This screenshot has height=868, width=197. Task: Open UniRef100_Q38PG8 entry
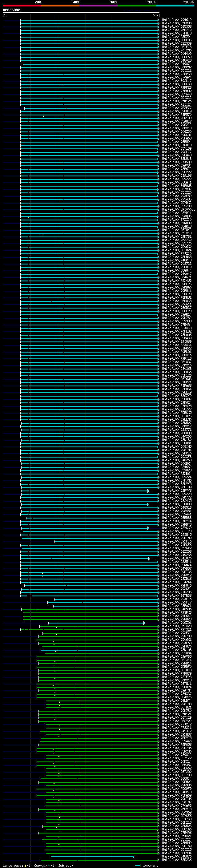177,74
